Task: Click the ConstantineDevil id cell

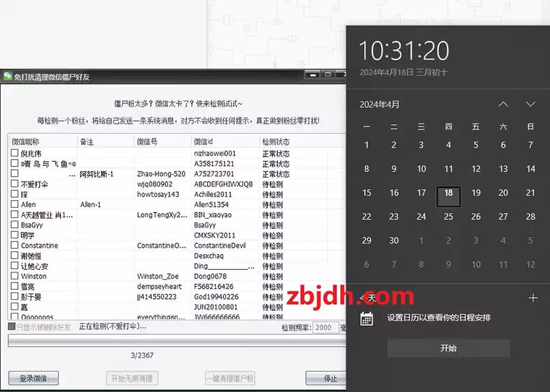Action: pyautogui.click(x=220, y=245)
